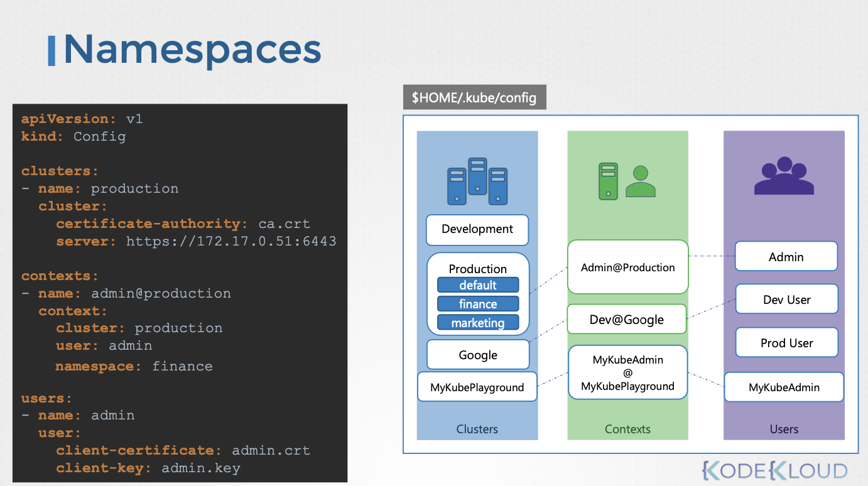Click the 'certificate-authority: ca.crt' line
Viewport: 868px width, 486px height.
tap(183, 224)
